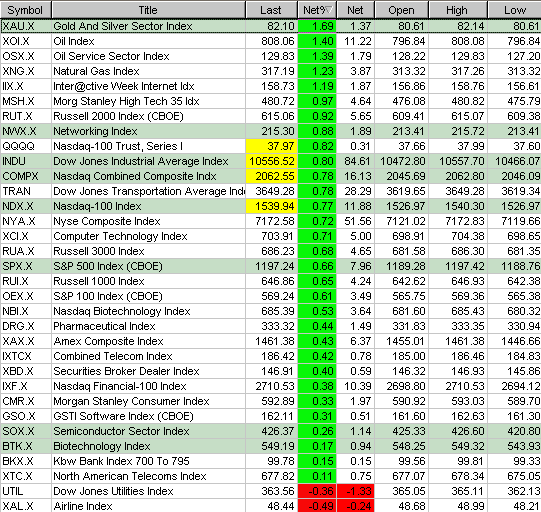Click the Kbw Bank Index title cell
The height and width of the screenshot is (512, 541).
148,461
